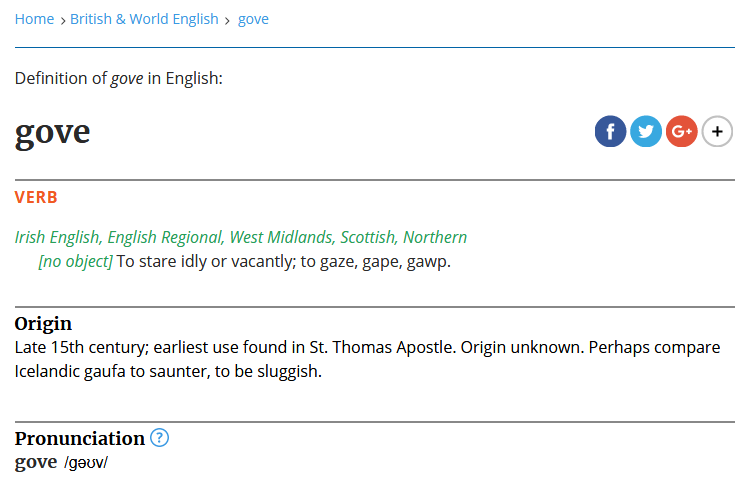
Task: Share via the Google+ icon
Action: pos(681,131)
